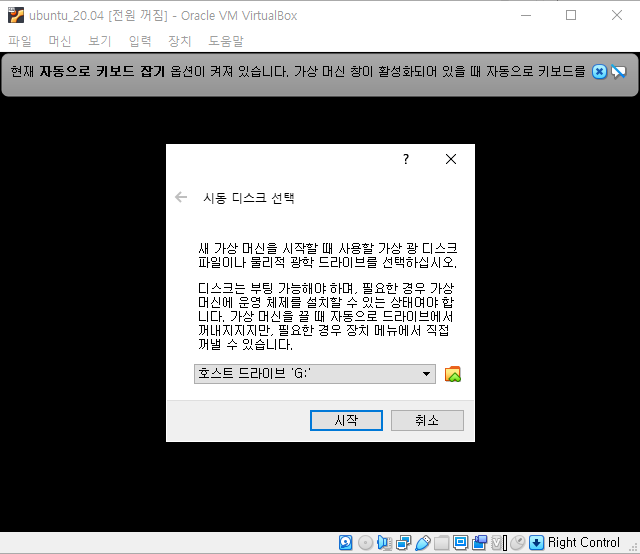Viewport: 640px width, 554px height.
Task: Click the back arrow in the startup disk dialog
Action: tap(181, 198)
